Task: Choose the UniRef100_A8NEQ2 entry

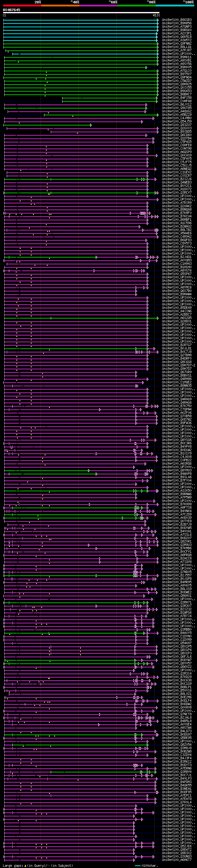Action: [177, 169]
